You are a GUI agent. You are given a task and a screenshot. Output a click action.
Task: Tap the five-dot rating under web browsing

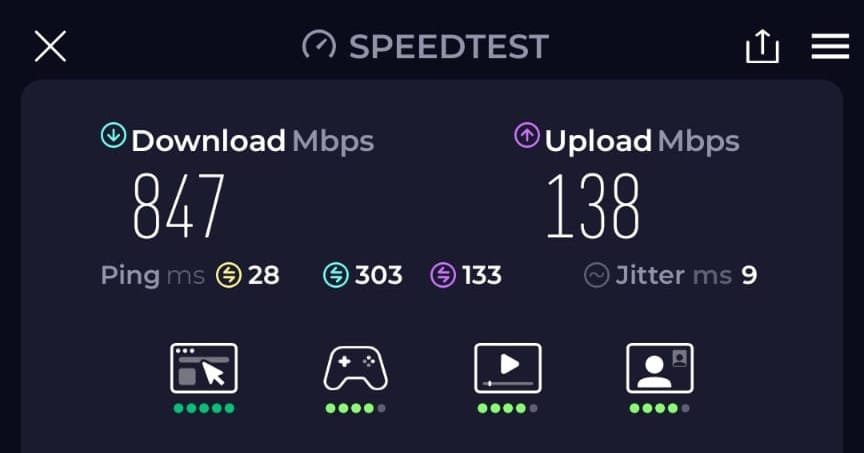204,408
